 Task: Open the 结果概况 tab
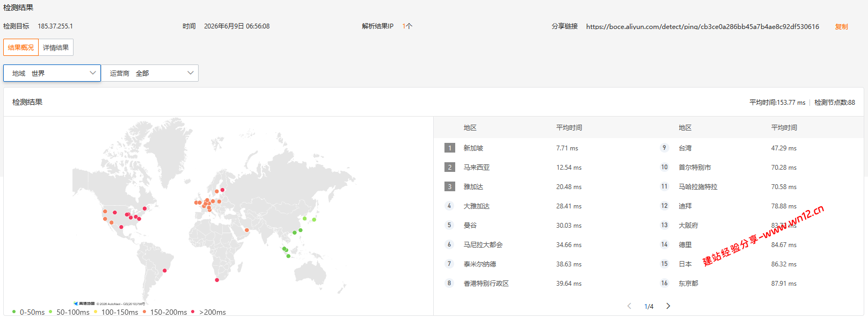[x=21, y=47]
